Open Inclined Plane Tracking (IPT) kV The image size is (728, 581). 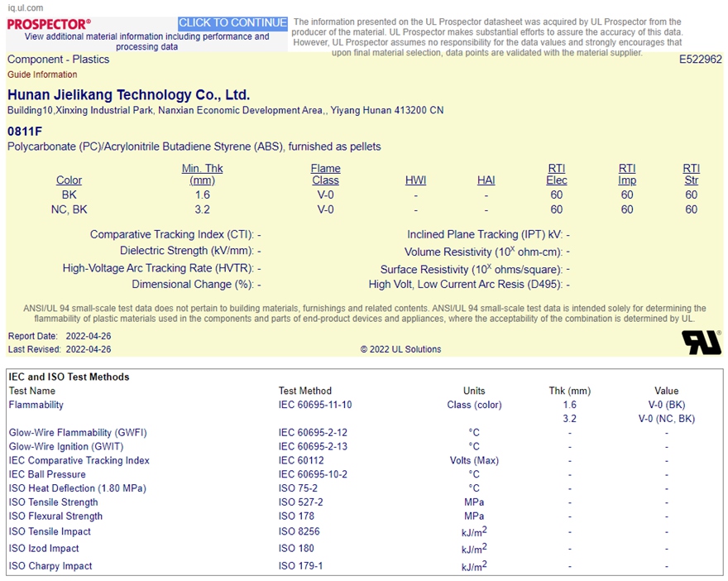pyautogui.click(x=485, y=234)
